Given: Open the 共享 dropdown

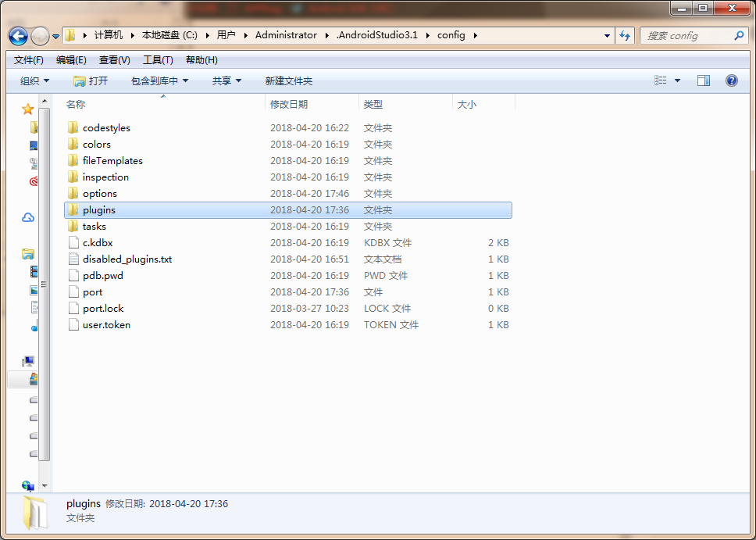Looking at the screenshot, I should point(226,80).
